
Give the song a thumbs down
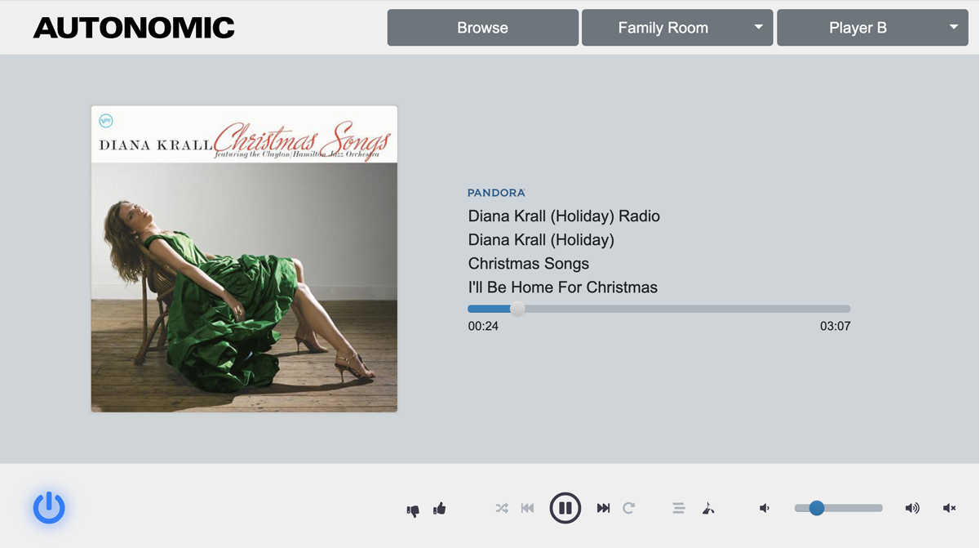tap(413, 510)
